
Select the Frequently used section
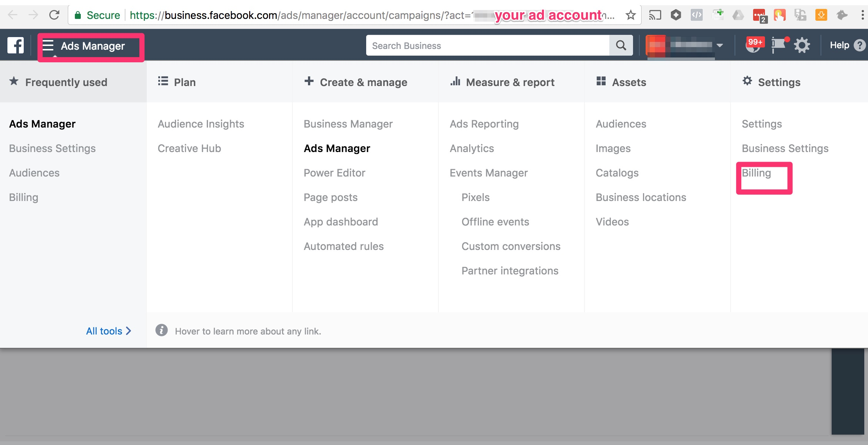(73, 82)
